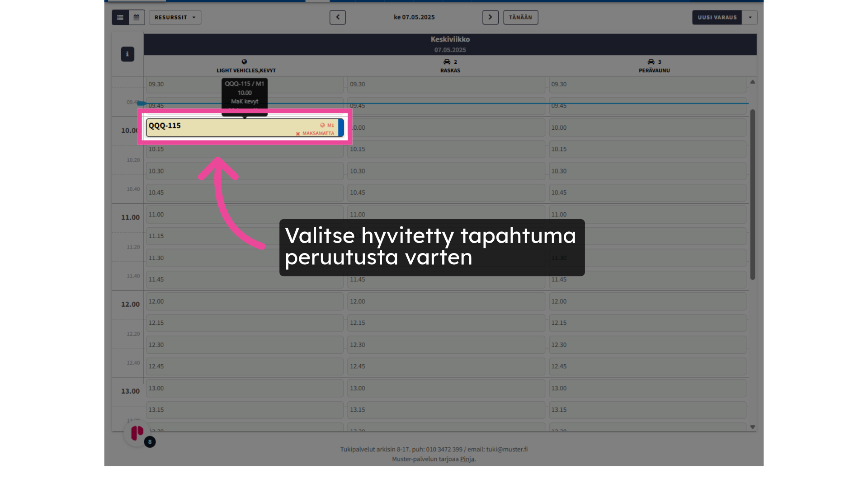Select 09.30 slot in RASKAS column

[x=446, y=84]
